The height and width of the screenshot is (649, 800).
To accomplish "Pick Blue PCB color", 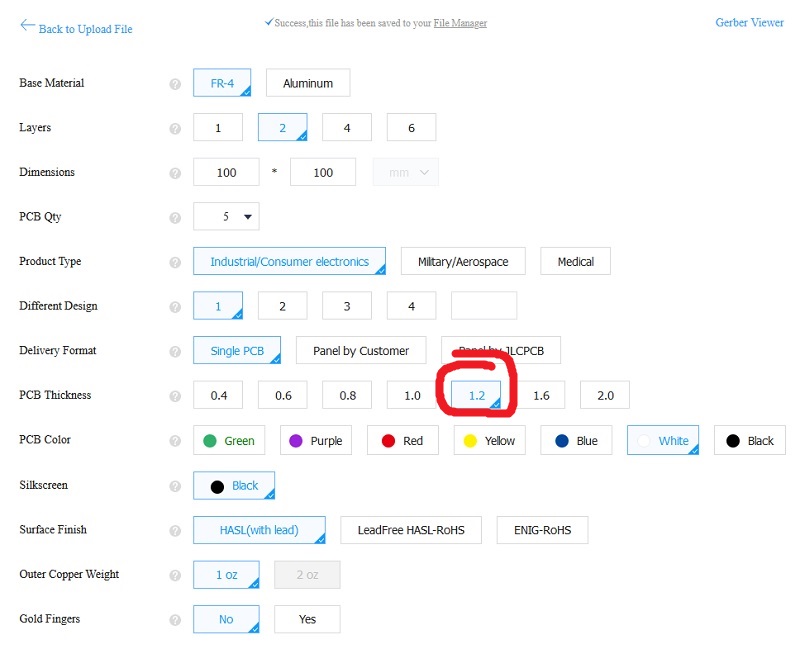I will pos(576,440).
